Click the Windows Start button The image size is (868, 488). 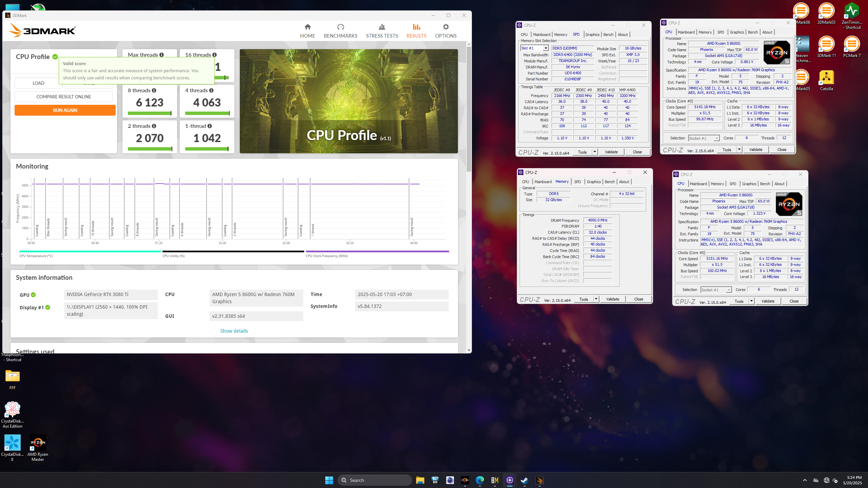[x=329, y=480]
